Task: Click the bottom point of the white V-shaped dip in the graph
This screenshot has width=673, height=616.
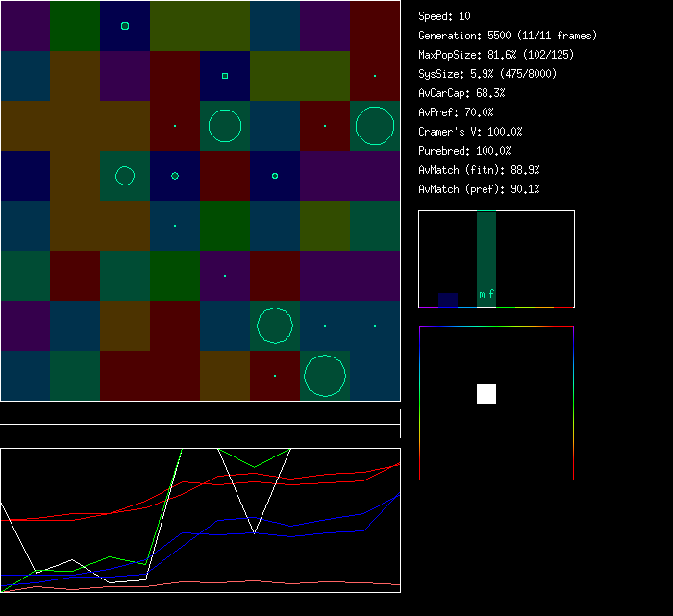Action: click(x=254, y=532)
